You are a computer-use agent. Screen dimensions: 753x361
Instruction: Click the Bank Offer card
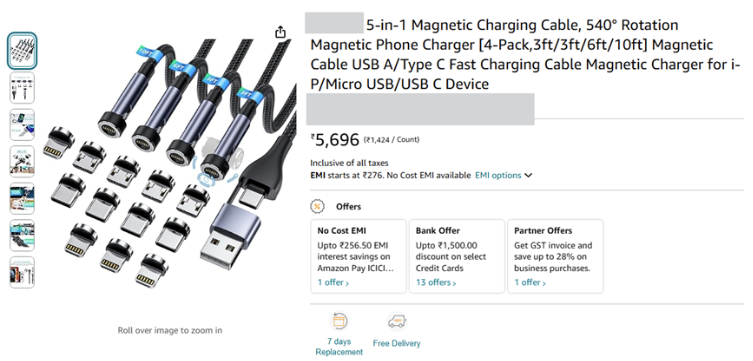(457, 256)
